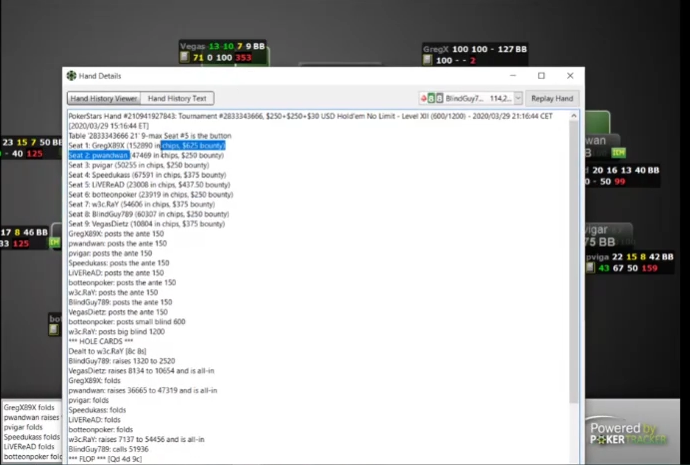The width and height of the screenshot is (690, 465).
Task: Click the scrollbar up arrow in hand text
Action: [x=574, y=116]
